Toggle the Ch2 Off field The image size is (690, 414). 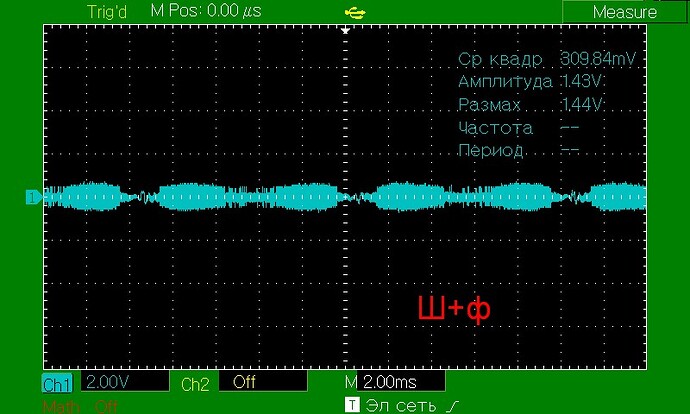point(262,382)
